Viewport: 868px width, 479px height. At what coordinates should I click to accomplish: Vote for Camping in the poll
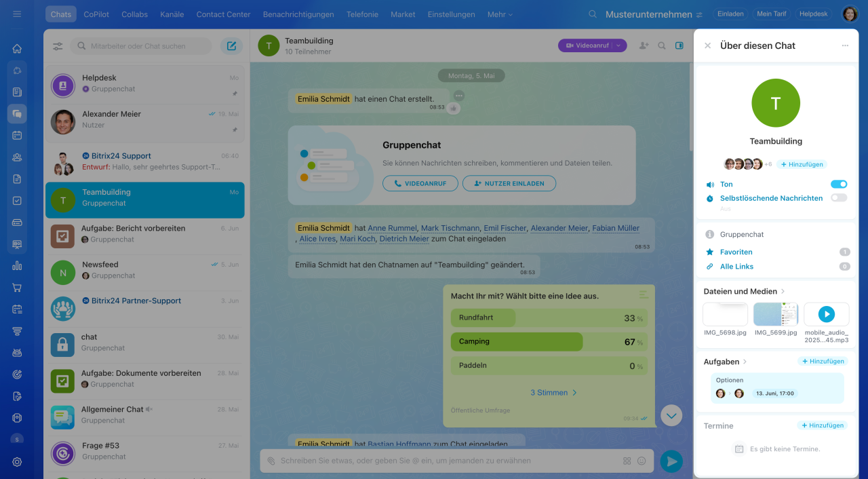(549, 341)
